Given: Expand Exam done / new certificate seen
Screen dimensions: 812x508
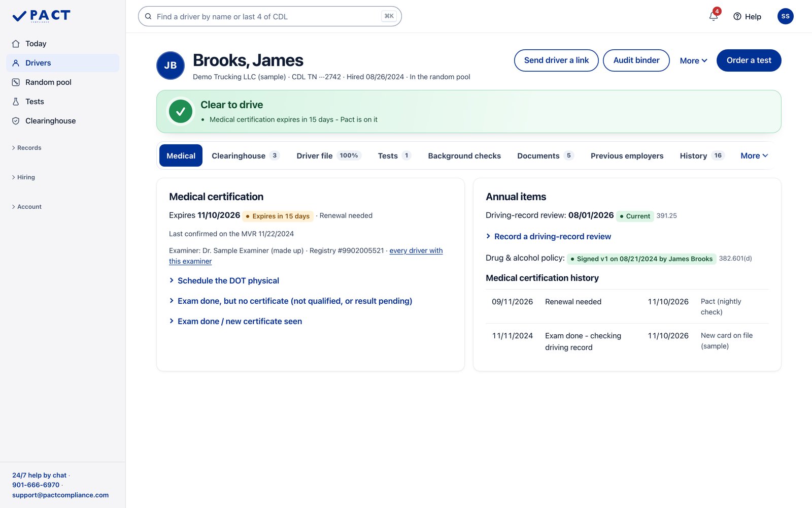Looking at the screenshot, I should (235, 321).
